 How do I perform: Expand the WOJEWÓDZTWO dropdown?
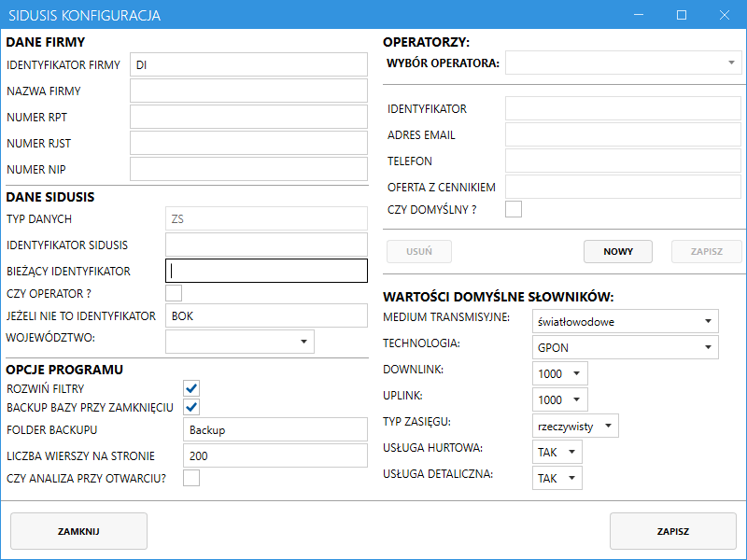point(239,342)
